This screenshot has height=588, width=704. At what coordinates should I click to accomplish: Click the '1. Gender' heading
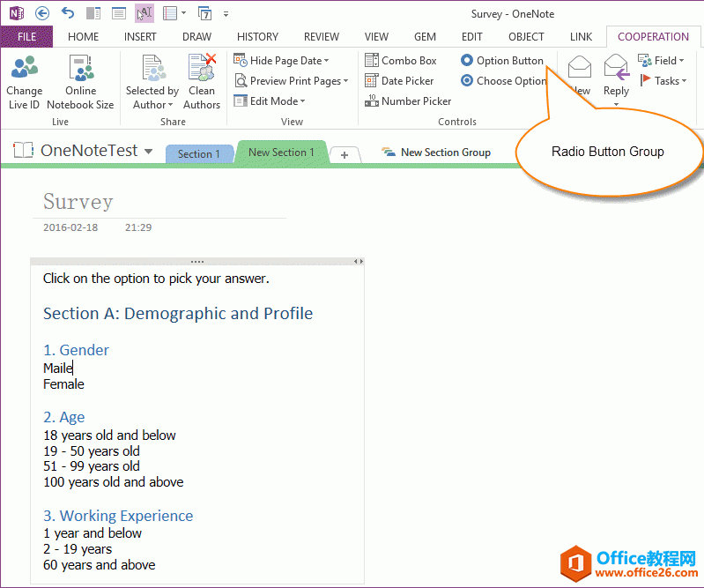pyautogui.click(x=76, y=350)
